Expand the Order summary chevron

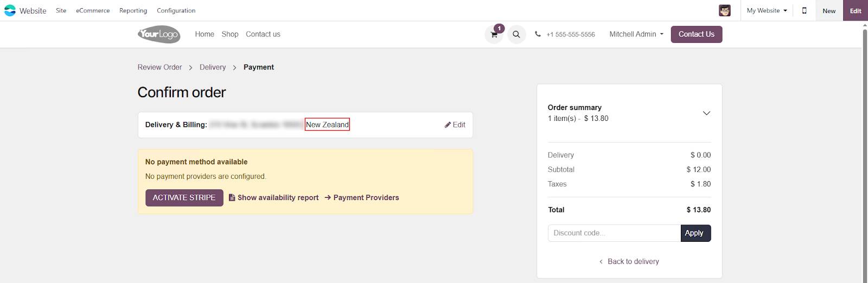point(706,113)
